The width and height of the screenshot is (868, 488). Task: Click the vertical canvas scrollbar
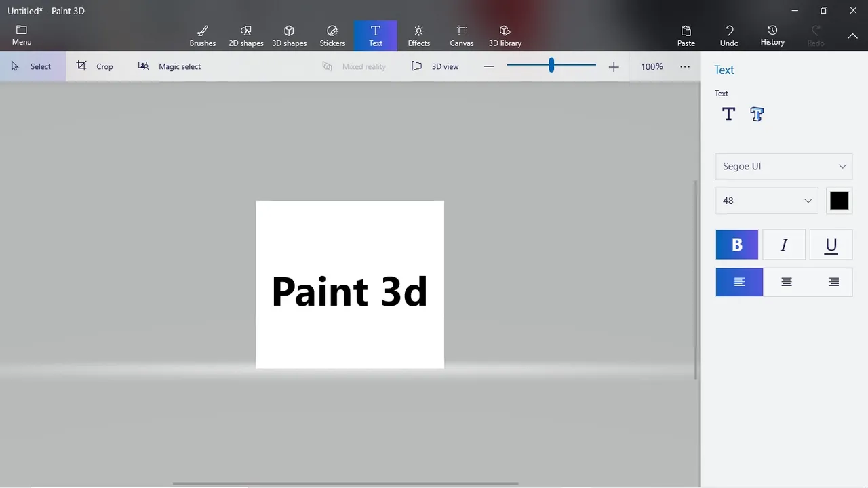(696, 279)
